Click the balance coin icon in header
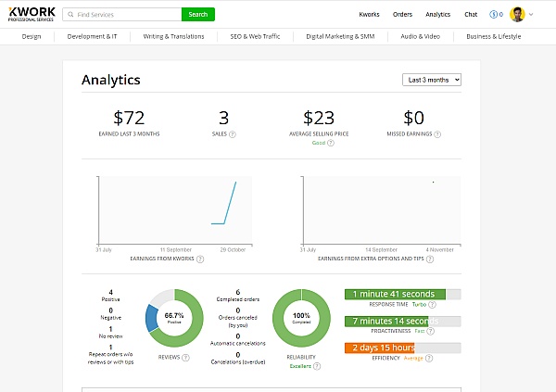Viewport: 556px width, 392px height. pyautogui.click(x=493, y=15)
